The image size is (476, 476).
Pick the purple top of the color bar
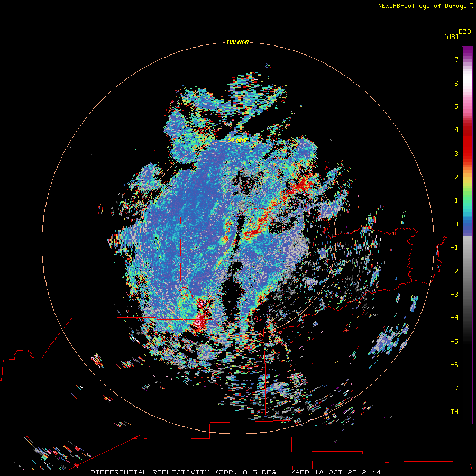pos(467,52)
